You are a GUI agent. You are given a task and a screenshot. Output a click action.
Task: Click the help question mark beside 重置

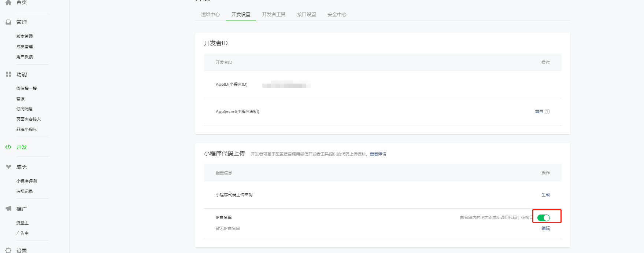tap(547, 111)
